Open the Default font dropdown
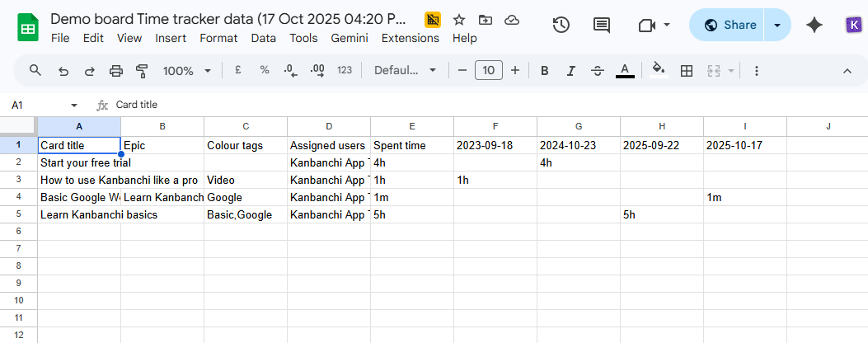The width and height of the screenshot is (868, 343). coord(406,71)
